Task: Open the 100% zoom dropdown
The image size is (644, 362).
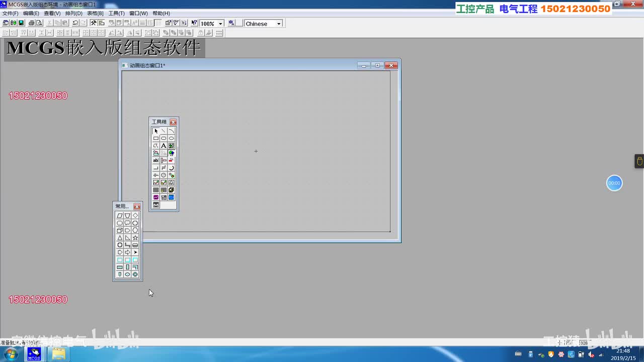Action: (220, 24)
